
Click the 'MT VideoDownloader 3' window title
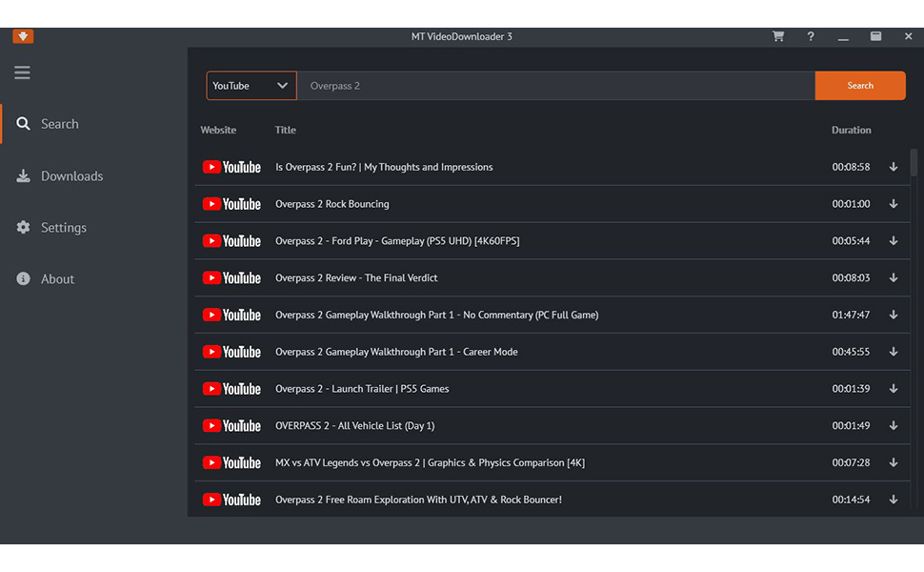461,36
